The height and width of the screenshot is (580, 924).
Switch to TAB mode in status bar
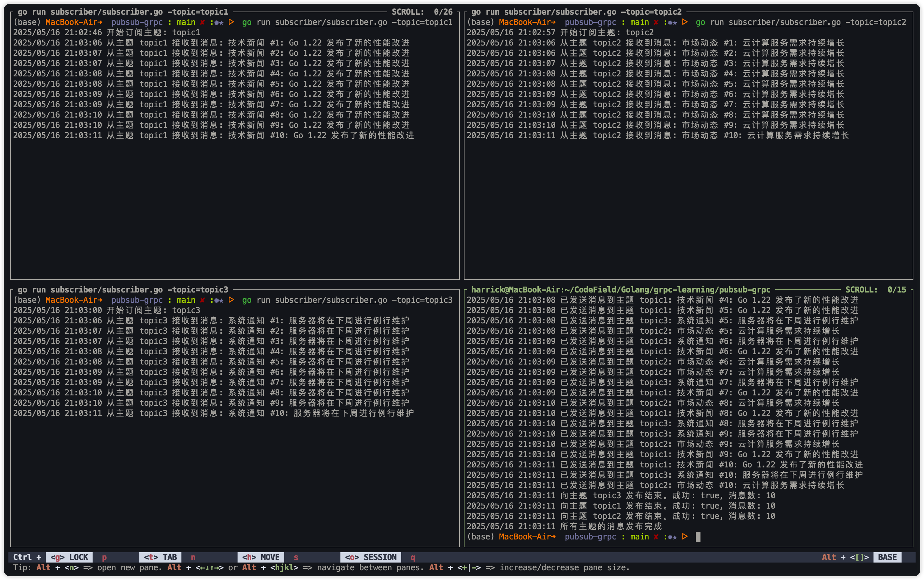[160, 557]
